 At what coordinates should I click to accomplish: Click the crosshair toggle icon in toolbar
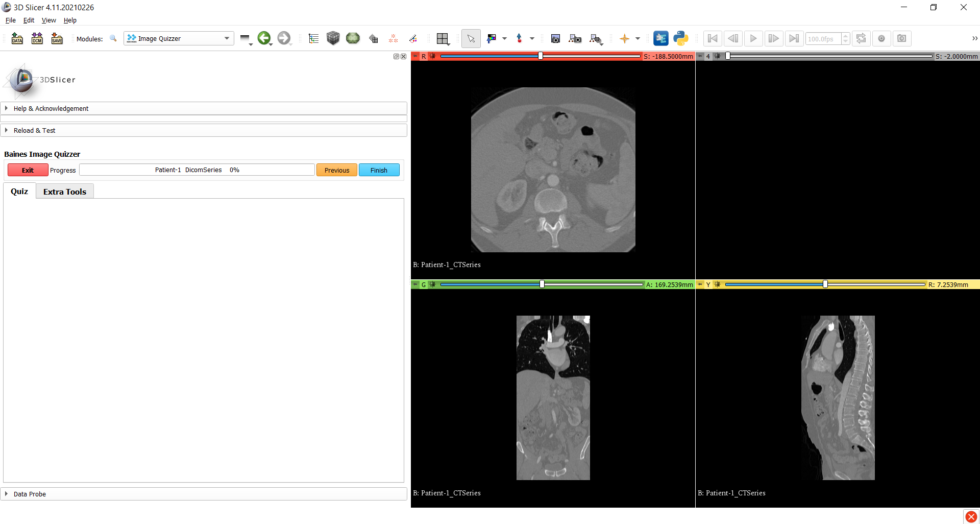[625, 38]
